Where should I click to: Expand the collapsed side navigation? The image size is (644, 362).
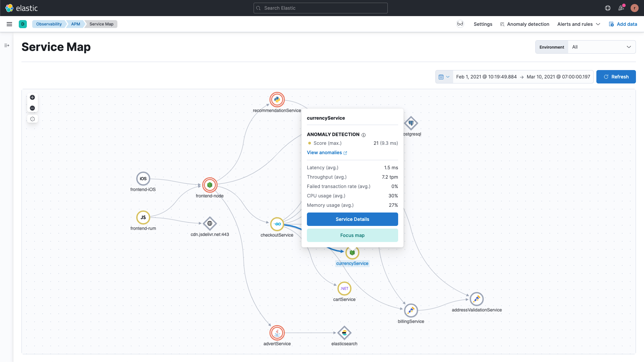pyautogui.click(x=7, y=45)
